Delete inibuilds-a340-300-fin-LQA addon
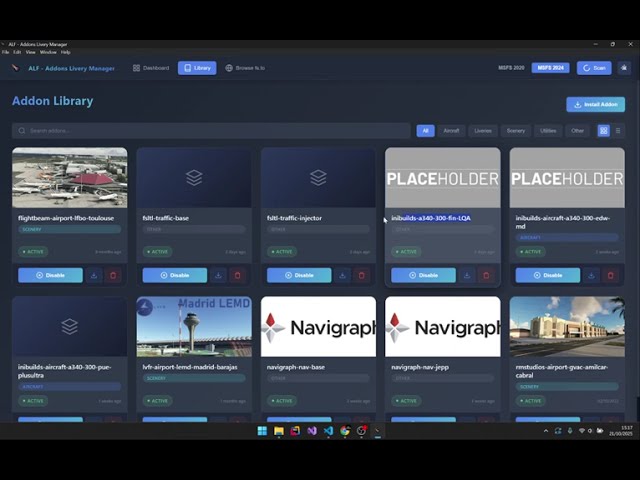Image resolution: width=640 pixels, height=480 pixels. click(x=486, y=275)
